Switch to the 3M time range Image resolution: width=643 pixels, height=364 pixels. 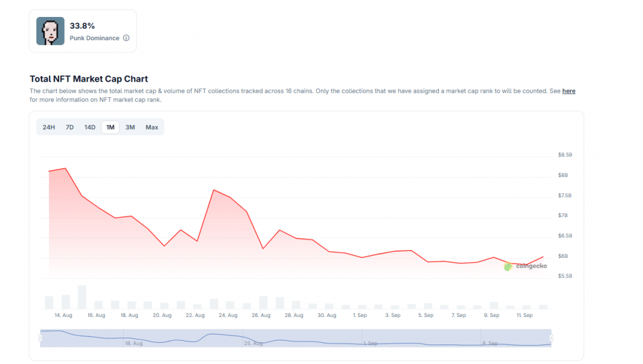pos(130,127)
